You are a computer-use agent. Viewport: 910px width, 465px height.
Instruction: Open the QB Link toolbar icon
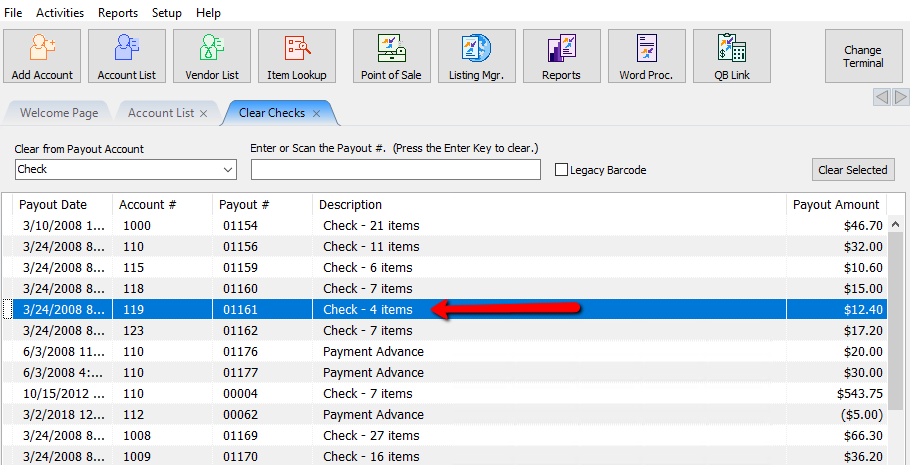pos(732,56)
